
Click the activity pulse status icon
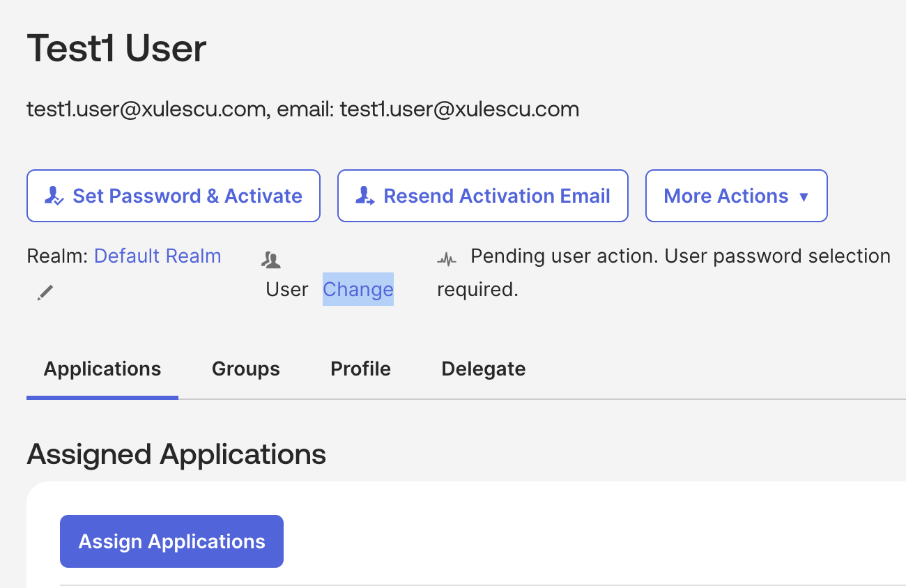tap(447, 260)
